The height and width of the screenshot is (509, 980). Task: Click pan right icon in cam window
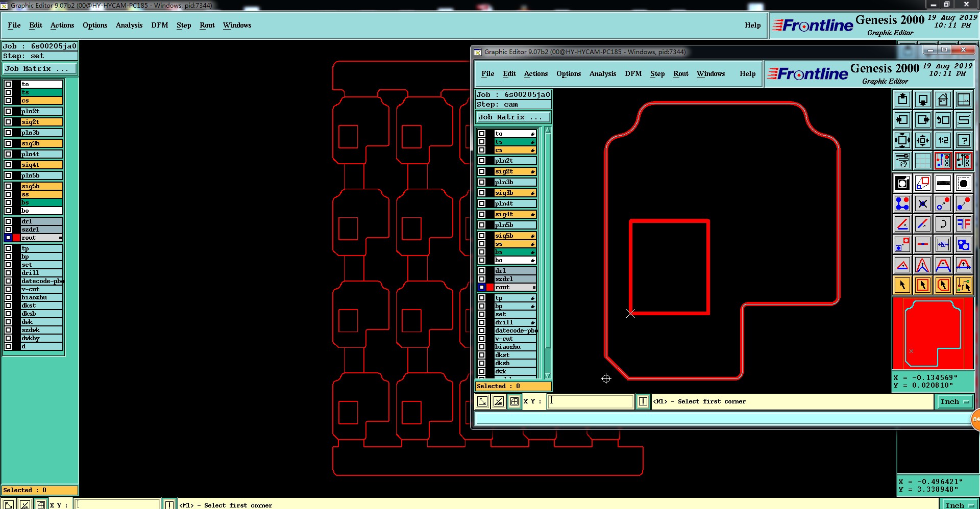922,120
